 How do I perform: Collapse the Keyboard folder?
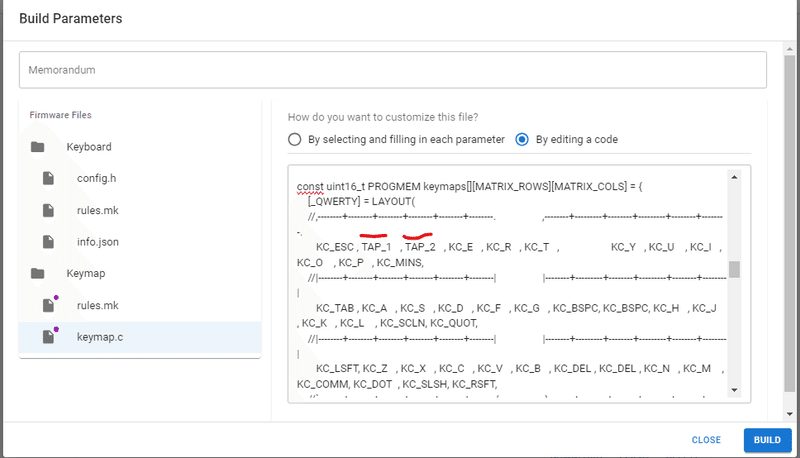[89, 147]
